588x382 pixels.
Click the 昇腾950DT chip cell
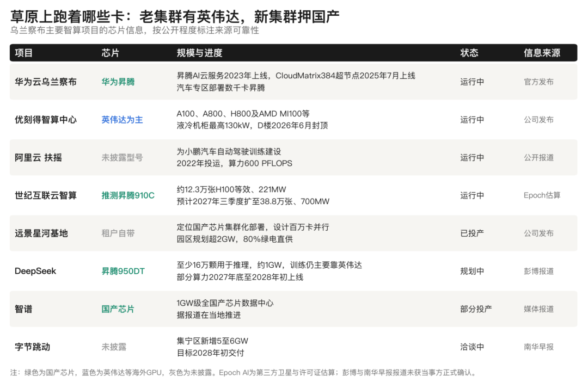click(x=123, y=271)
